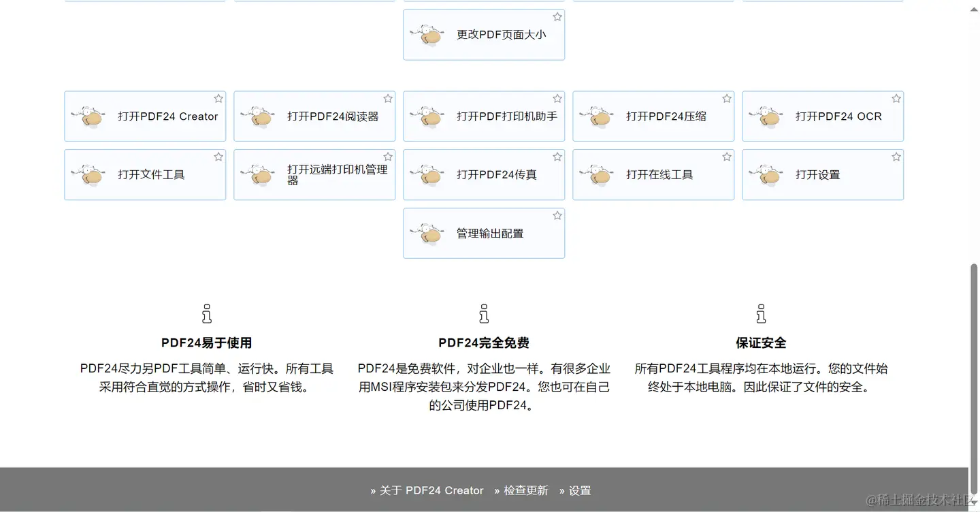Click info icon above 保证安全

[x=761, y=314]
